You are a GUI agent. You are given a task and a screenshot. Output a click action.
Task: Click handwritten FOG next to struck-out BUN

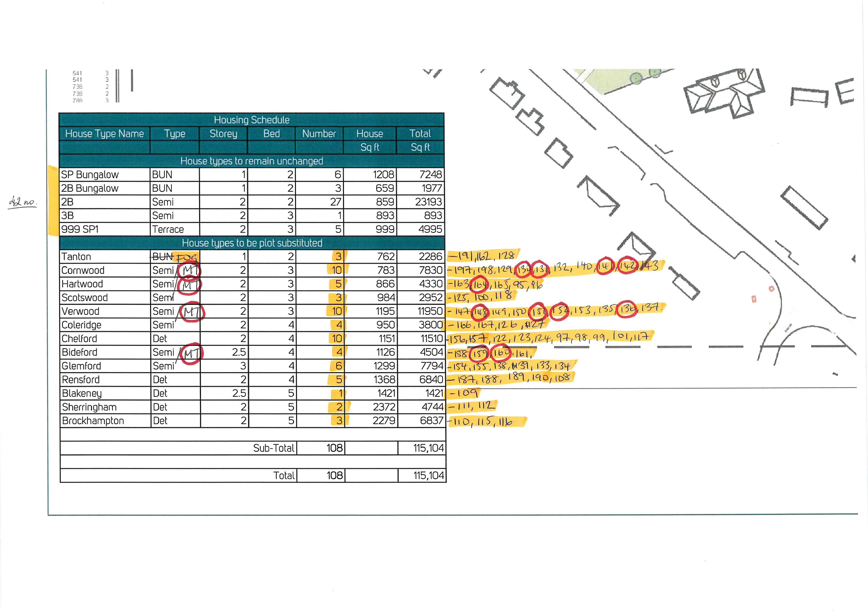tap(187, 257)
